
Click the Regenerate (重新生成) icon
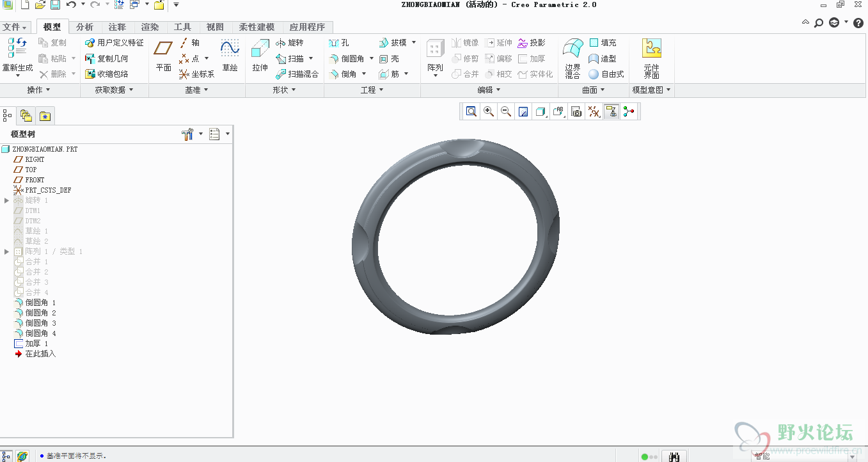coord(17,49)
